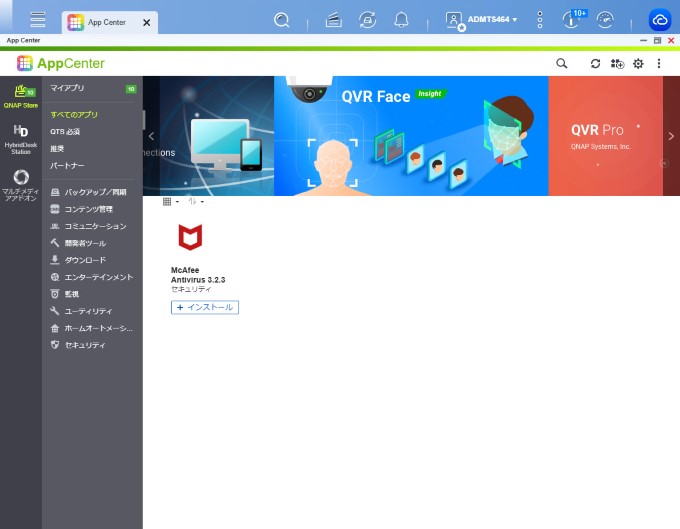Open the QVR Pro banner

click(605, 136)
